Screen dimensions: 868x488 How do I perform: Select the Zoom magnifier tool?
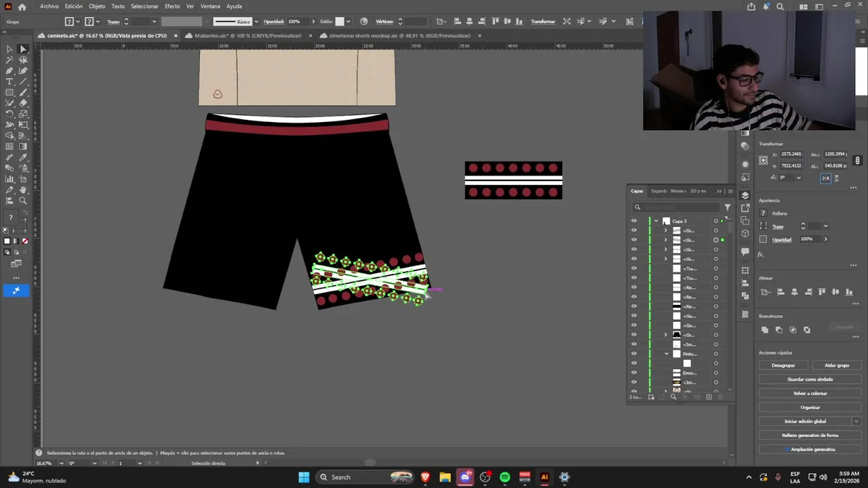pyautogui.click(x=23, y=201)
